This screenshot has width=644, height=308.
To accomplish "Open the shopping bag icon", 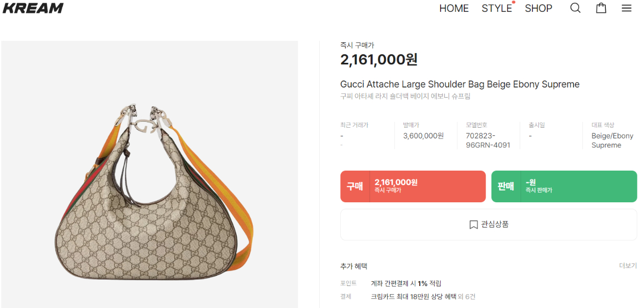I will click(x=601, y=8).
